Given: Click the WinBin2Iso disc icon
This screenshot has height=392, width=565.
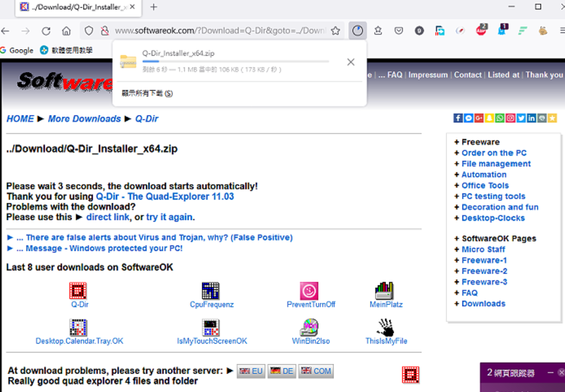Looking at the screenshot, I should [309, 327].
